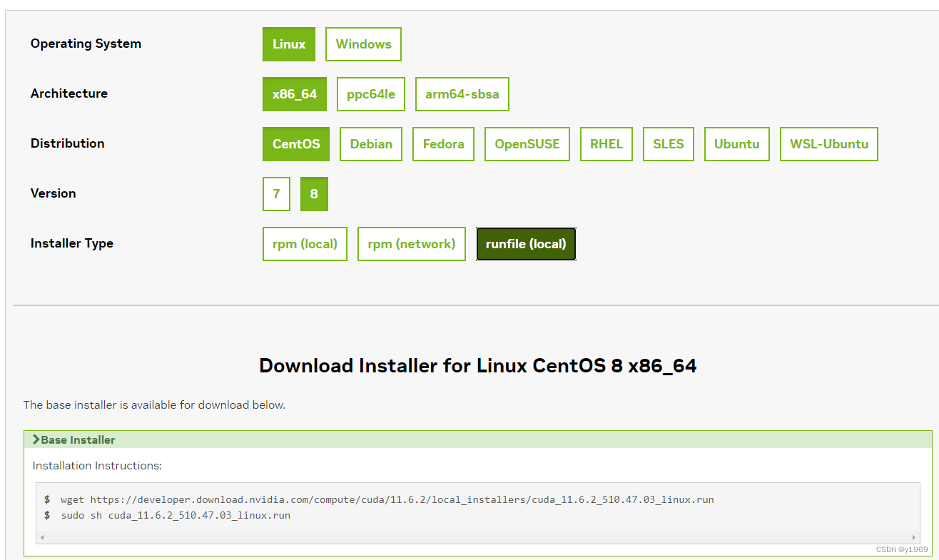The height and width of the screenshot is (560, 939).
Task: Select the CentOS distribution
Action: (296, 144)
